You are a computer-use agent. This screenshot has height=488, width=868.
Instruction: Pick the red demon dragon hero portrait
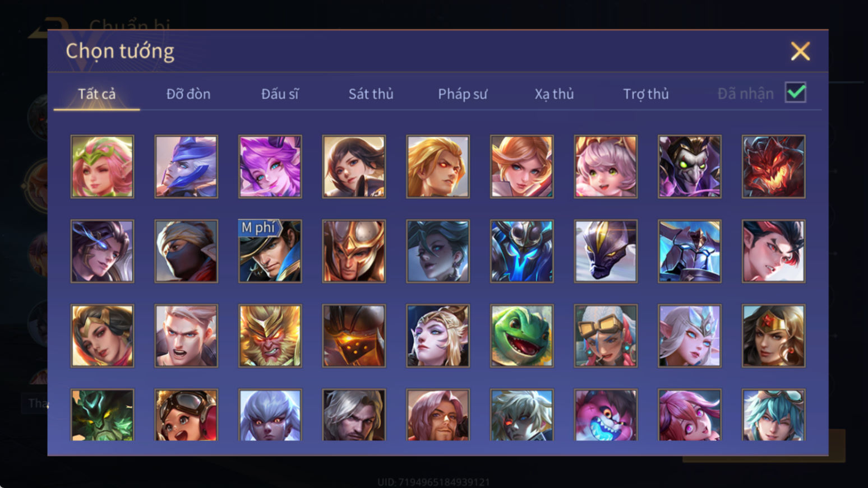pos(773,166)
